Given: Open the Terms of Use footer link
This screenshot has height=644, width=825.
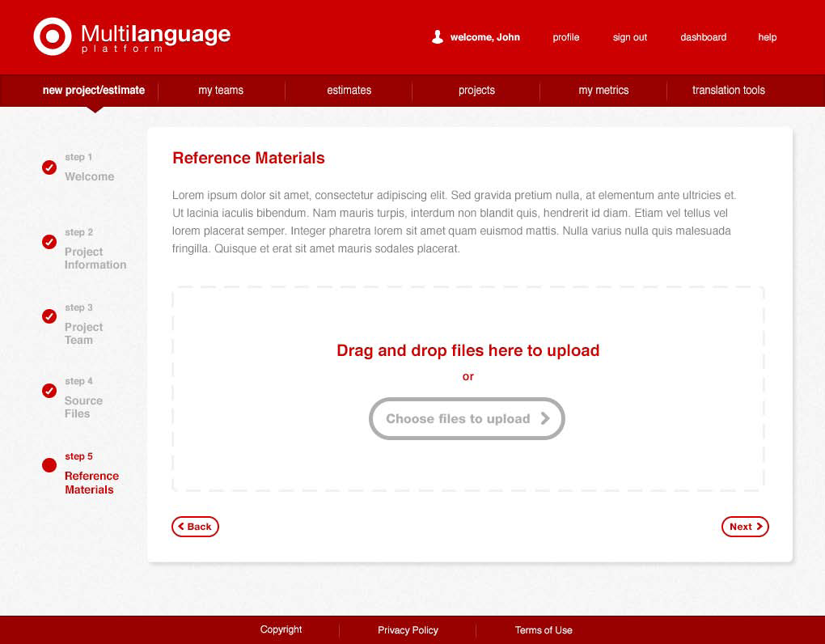Looking at the screenshot, I should point(544,629).
